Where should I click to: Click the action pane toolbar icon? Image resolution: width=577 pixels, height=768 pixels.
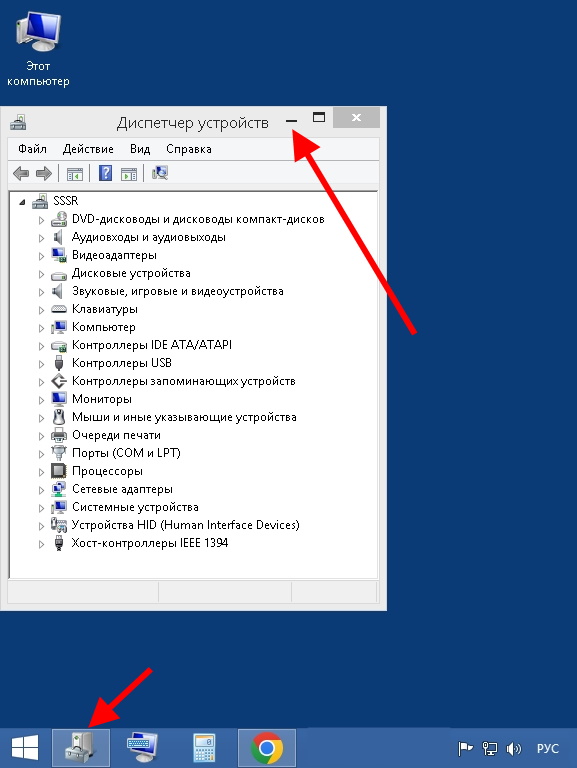(129, 173)
